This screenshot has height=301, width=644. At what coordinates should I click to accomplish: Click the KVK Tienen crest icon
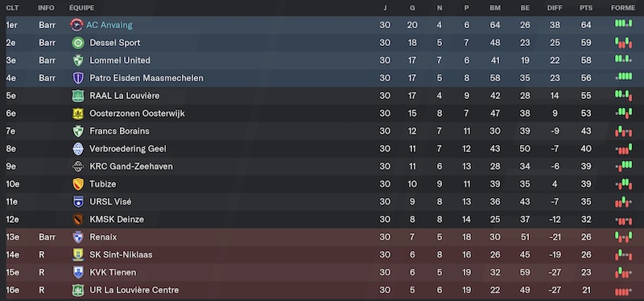point(78,272)
